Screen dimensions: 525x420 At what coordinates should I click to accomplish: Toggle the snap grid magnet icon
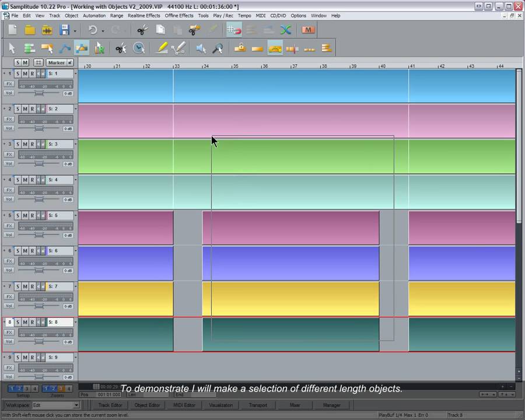coord(234,30)
